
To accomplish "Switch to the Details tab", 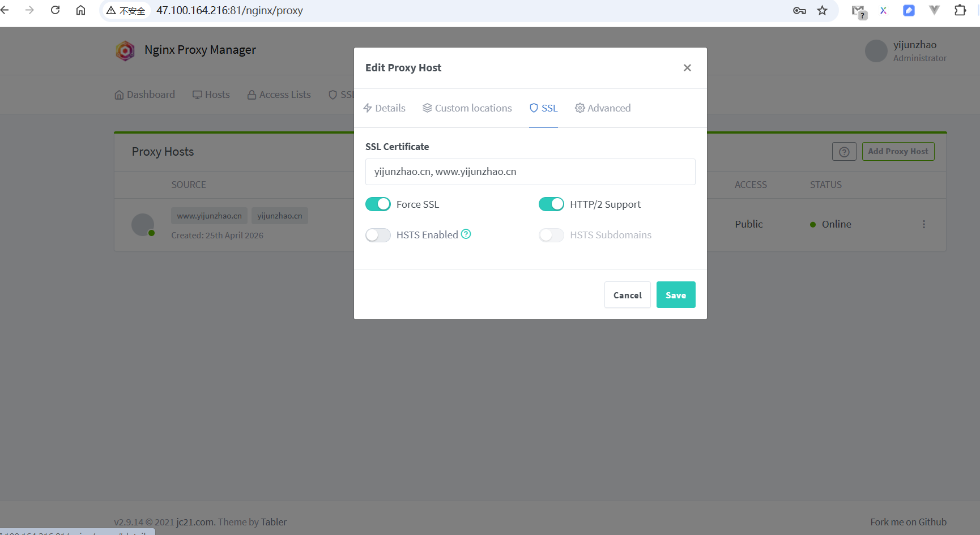I will point(384,108).
